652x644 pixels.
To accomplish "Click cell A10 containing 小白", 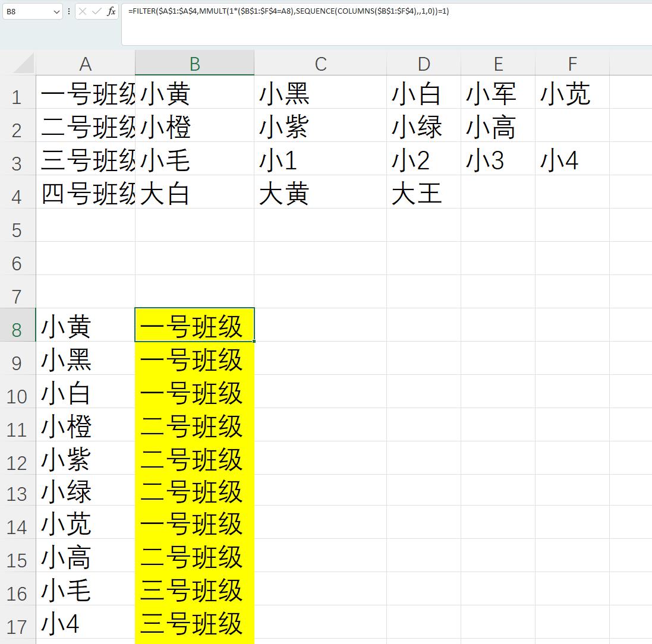I will [86, 392].
